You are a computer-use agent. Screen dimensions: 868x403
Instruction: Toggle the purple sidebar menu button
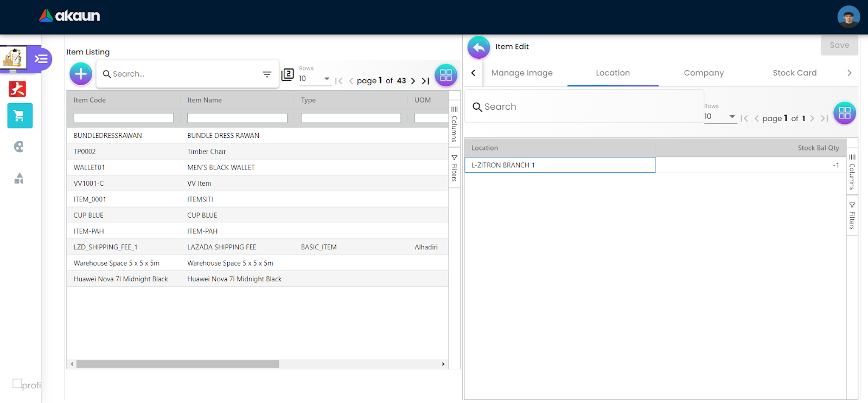tap(41, 59)
